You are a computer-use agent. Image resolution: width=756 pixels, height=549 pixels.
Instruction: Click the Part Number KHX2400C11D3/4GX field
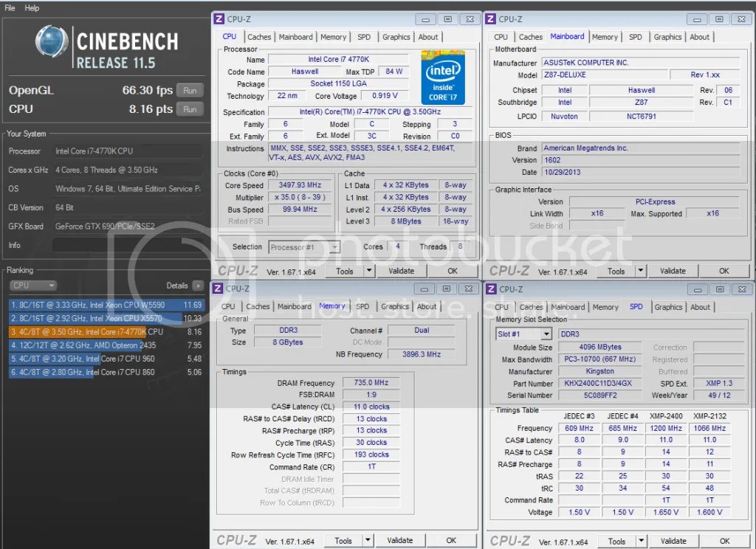pyautogui.click(x=599, y=383)
